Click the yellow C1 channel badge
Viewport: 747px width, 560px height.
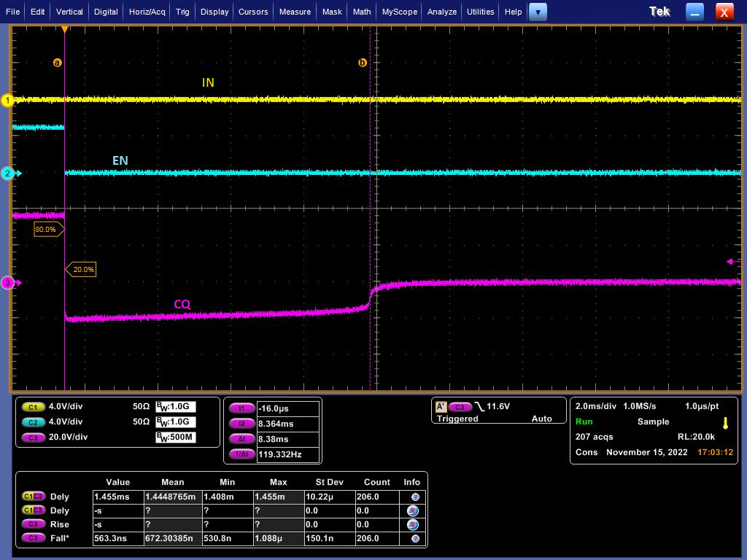(32, 406)
